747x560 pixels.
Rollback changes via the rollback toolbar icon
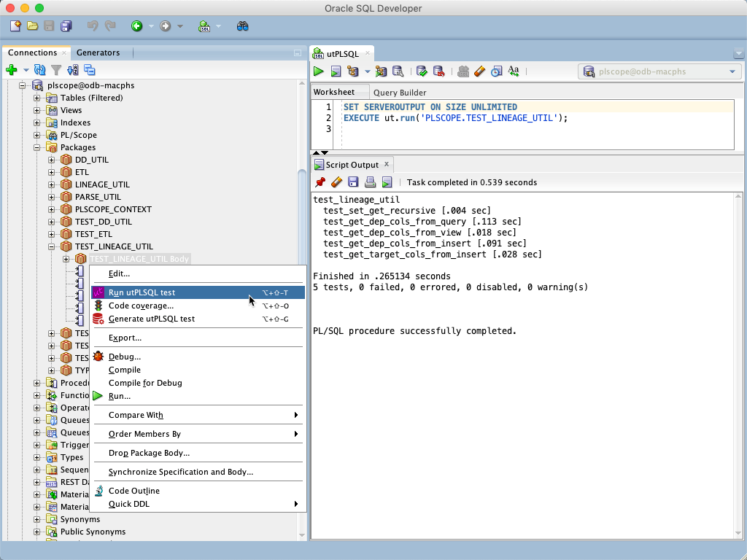[439, 71]
